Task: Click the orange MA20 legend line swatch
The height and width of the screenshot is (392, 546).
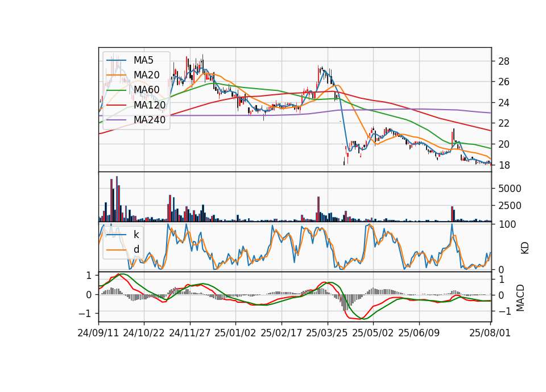Action: point(116,75)
